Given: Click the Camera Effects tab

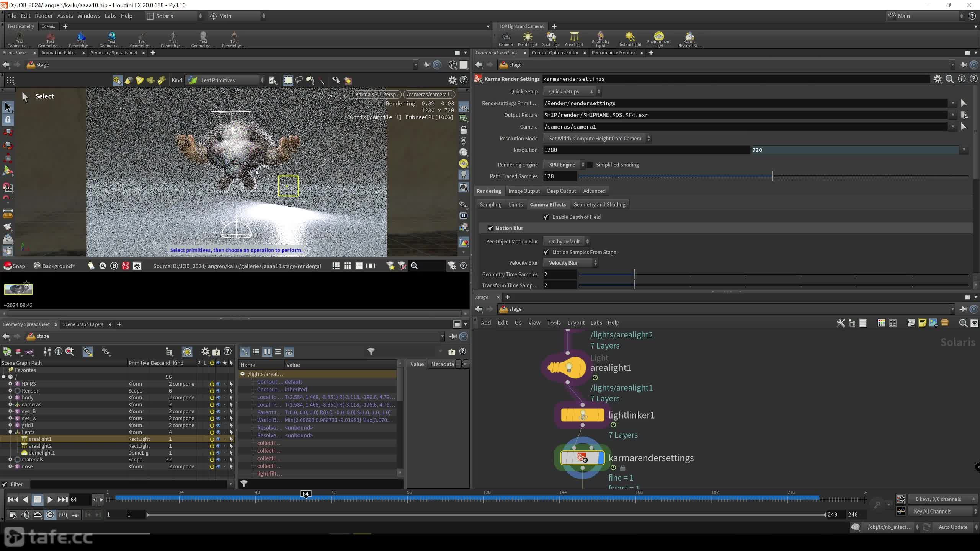Looking at the screenshot, I should [x=547, y=205].
